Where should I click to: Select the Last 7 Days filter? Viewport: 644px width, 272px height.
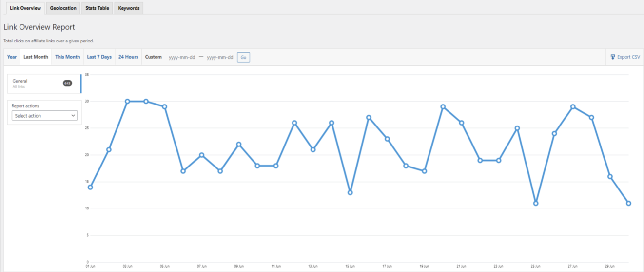tap(99, 57)
